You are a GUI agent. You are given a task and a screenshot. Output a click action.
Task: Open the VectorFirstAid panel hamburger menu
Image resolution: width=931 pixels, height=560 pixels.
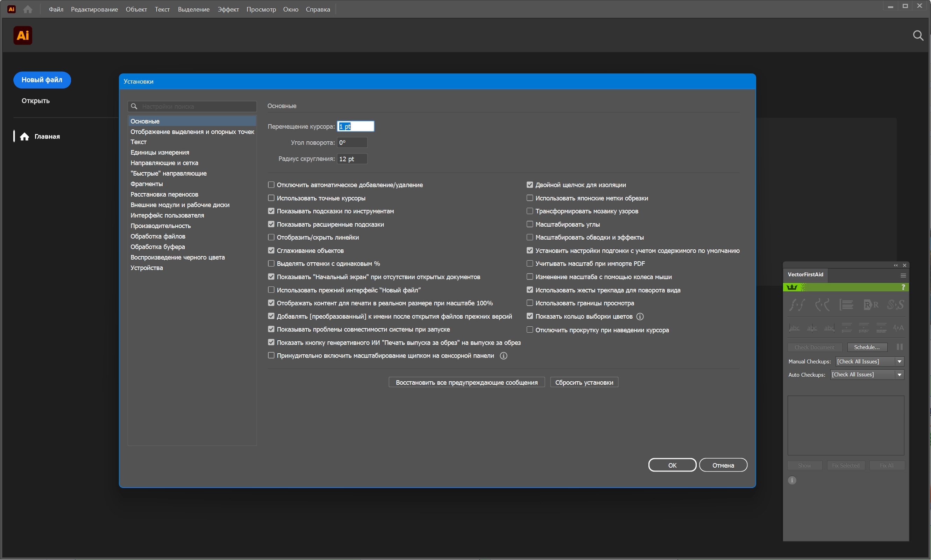coord(903,276)
